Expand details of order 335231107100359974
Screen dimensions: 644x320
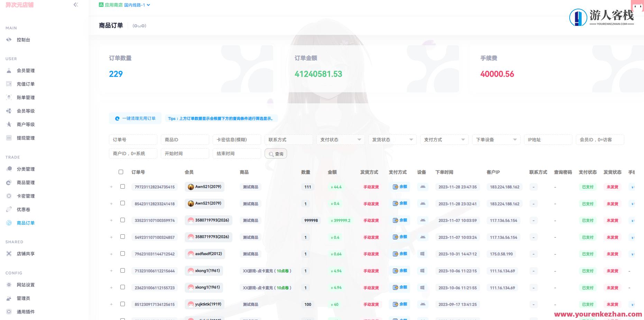(x=111, y=220)
